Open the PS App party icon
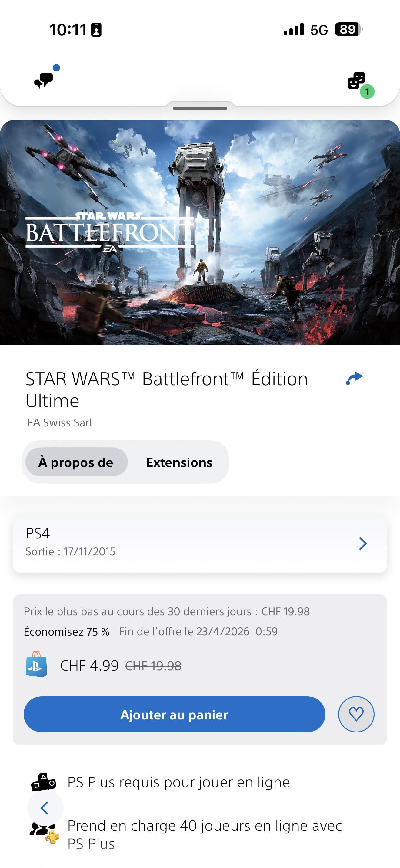 click(357, 81)
